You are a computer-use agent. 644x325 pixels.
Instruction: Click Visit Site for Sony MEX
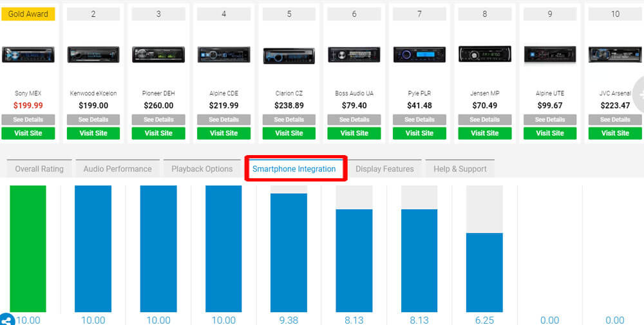28,133
